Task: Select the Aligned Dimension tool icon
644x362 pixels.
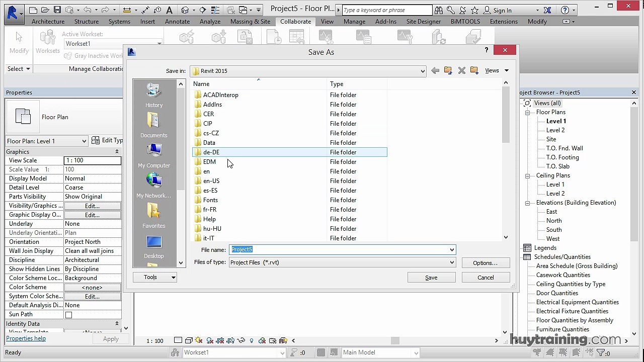Action: (145, 10)
